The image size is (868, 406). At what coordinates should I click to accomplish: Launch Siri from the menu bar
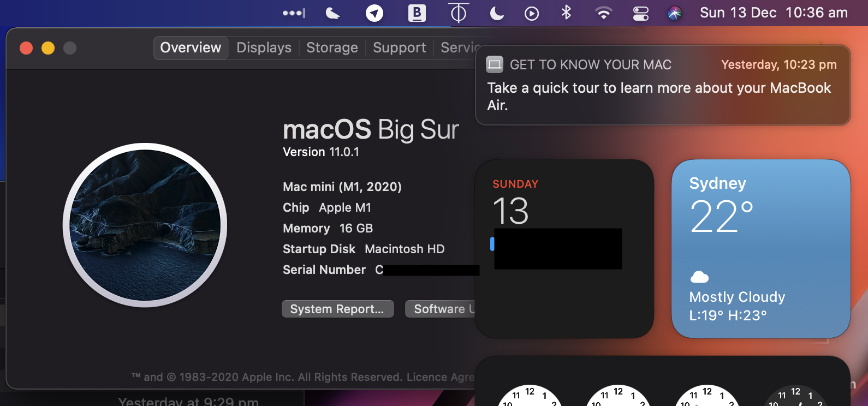[675, 13]
